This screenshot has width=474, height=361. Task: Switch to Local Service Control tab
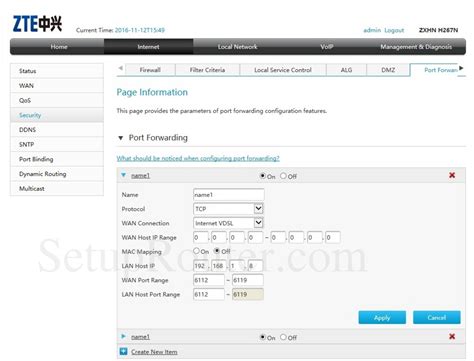pos(283,70)
